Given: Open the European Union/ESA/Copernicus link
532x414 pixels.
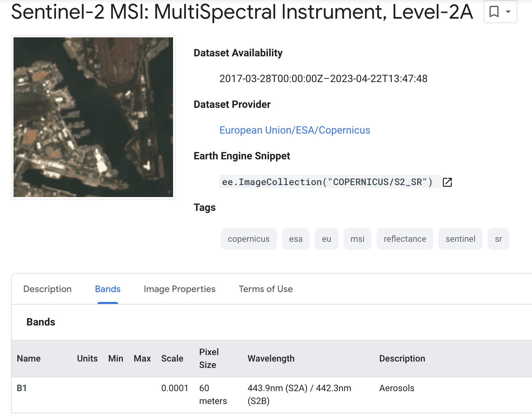Looking at the screenshot, I should [x=295, y=130].
